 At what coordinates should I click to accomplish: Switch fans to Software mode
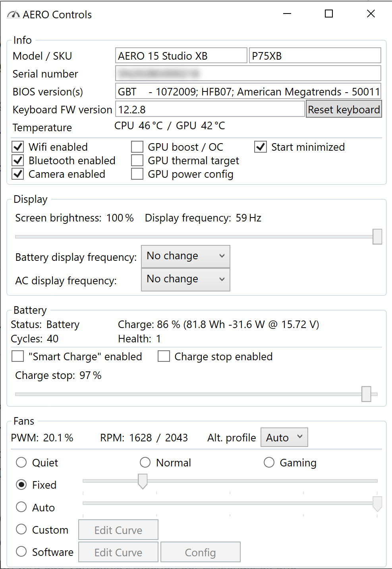pyautogui.click(x=21, y=552)
